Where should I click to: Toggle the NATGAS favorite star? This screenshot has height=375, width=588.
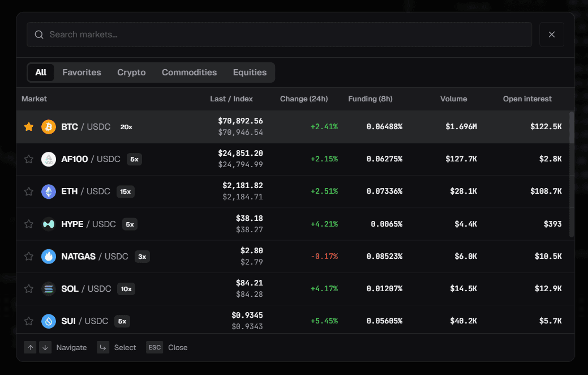pos(28,256)
